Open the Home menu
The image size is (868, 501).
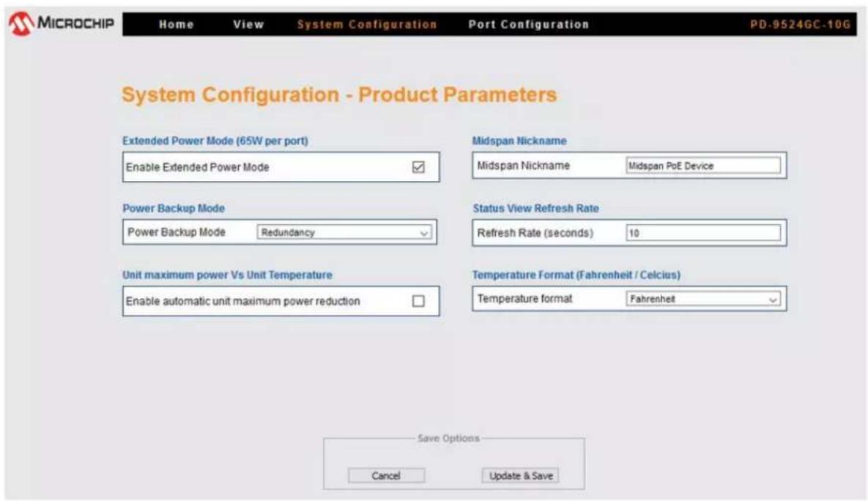(176, 24)
